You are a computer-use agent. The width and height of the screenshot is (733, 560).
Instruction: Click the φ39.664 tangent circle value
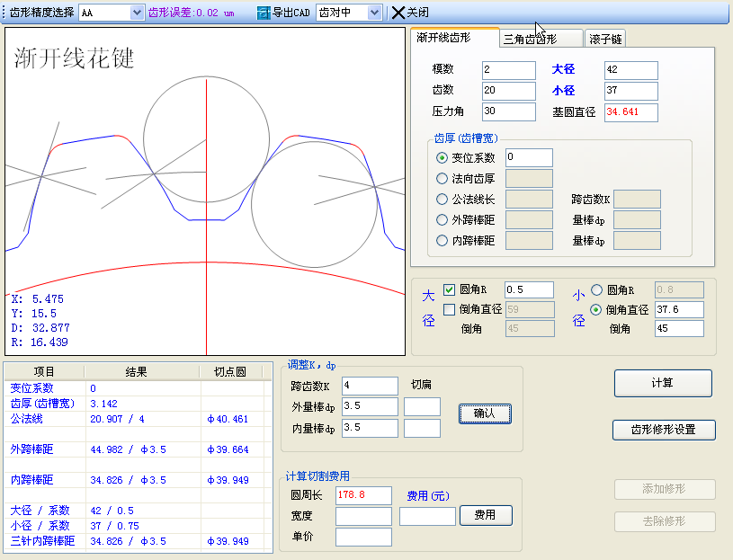(228, 449)
